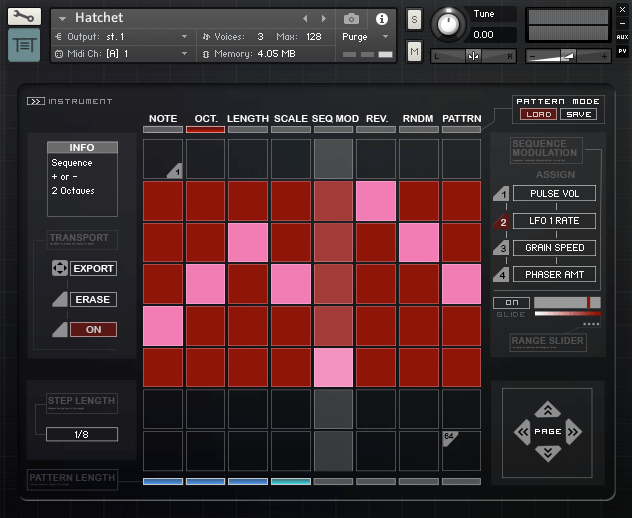Click the 1/8 step length field
Screen dimensions: 632x518
click(82, 434)
